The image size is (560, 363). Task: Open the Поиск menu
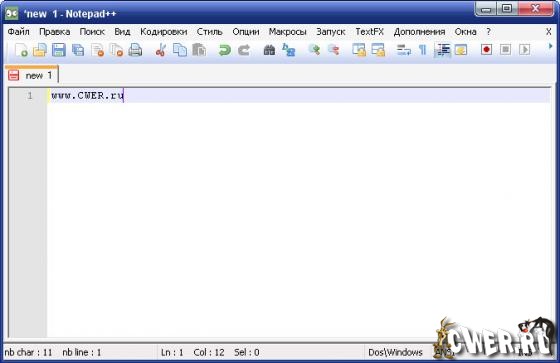pyautogui.click(x=92, y=32)
